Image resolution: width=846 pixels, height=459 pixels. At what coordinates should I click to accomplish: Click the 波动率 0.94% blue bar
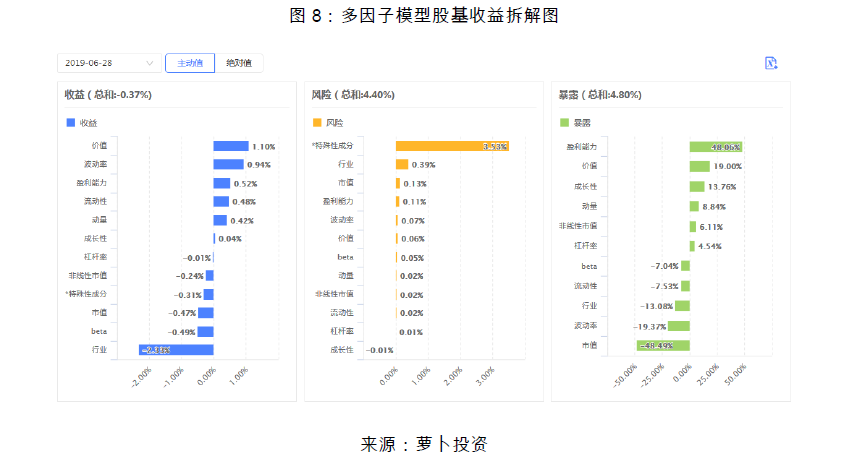pos(227,164)
